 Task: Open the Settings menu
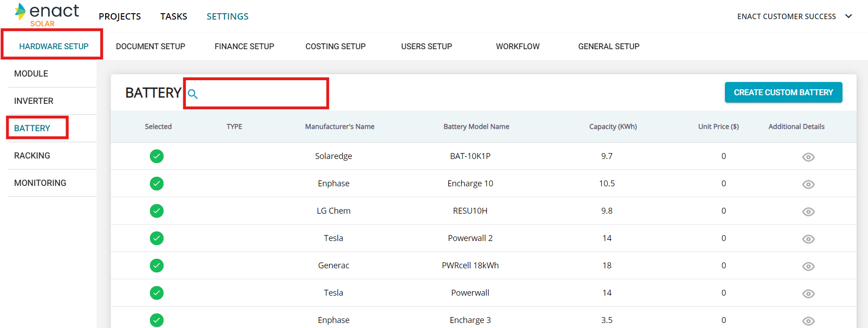pyautogui.click(x=227, y=16)
